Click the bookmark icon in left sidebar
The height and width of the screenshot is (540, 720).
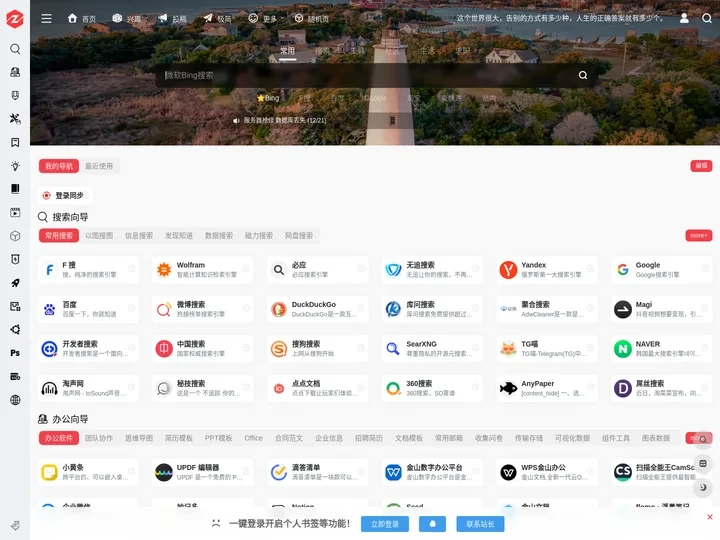(15, 142)
